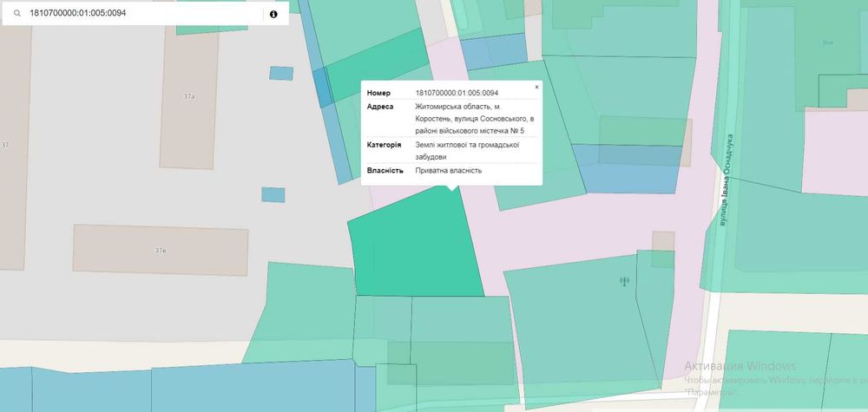Click number 1810700000:01:005:0094 in popup

pyautogui.click(x=457, y=93)
